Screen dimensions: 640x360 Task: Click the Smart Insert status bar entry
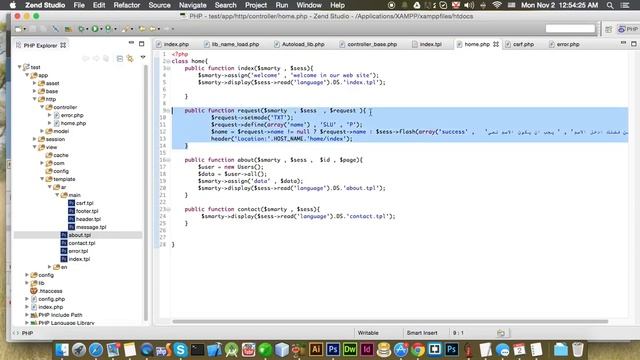tap(422, 333)
